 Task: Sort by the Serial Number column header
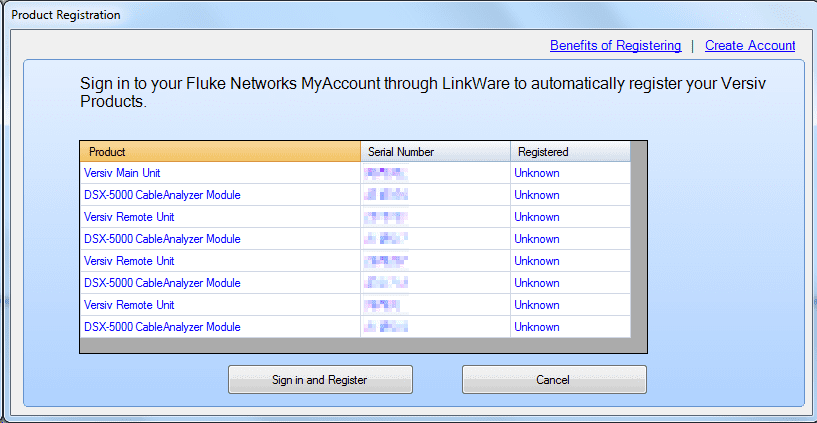434,152
